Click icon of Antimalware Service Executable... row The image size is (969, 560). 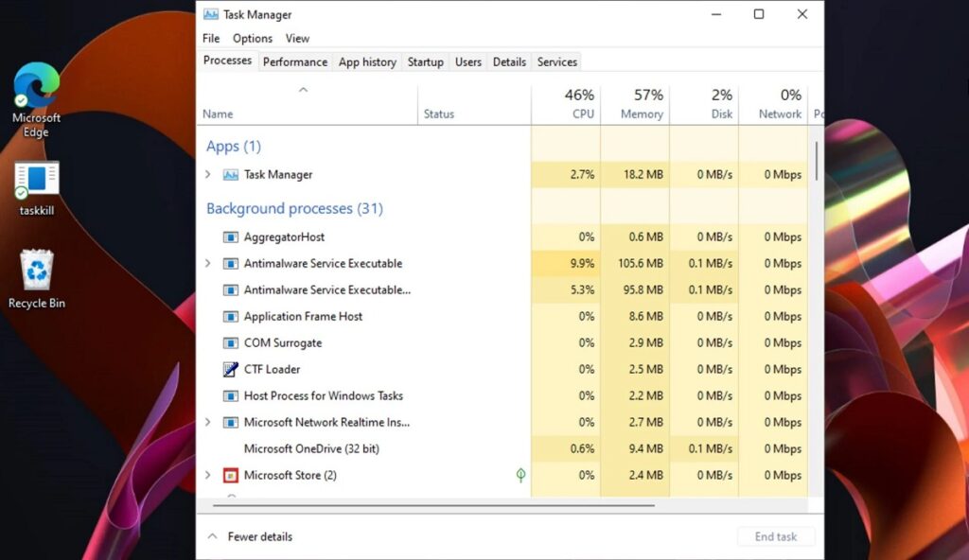[231, 290]
